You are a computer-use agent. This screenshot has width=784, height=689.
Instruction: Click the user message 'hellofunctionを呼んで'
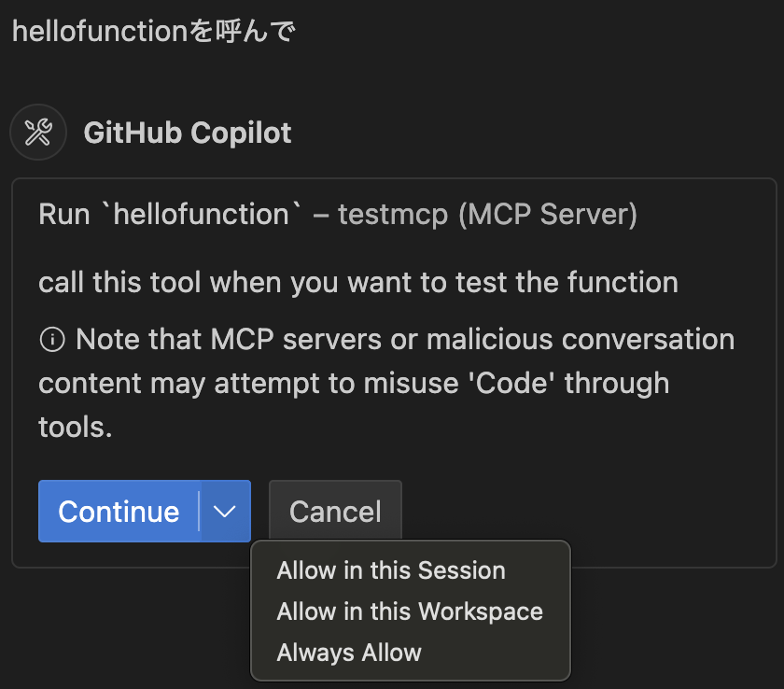click(154, 31)
